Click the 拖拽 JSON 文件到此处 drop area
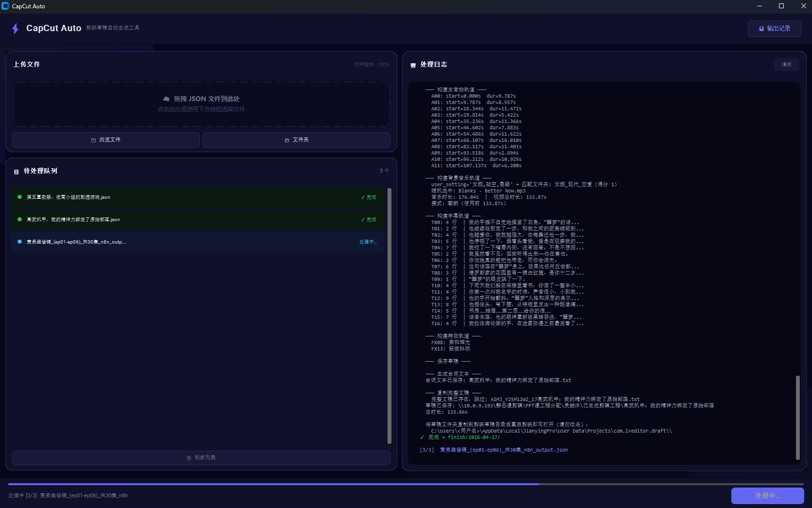The image size is (812, 508). tap(201, 104)
